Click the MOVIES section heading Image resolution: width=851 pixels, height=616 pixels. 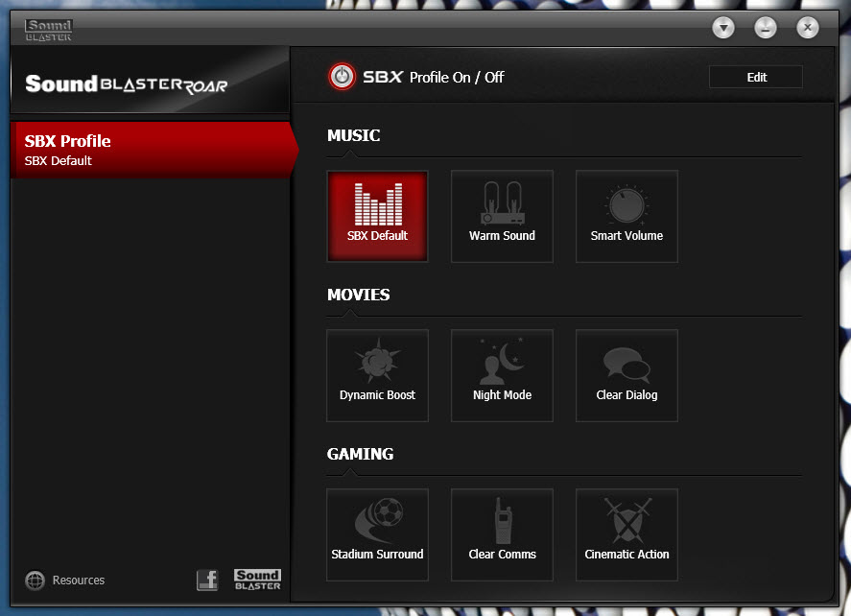click(358, 295)
